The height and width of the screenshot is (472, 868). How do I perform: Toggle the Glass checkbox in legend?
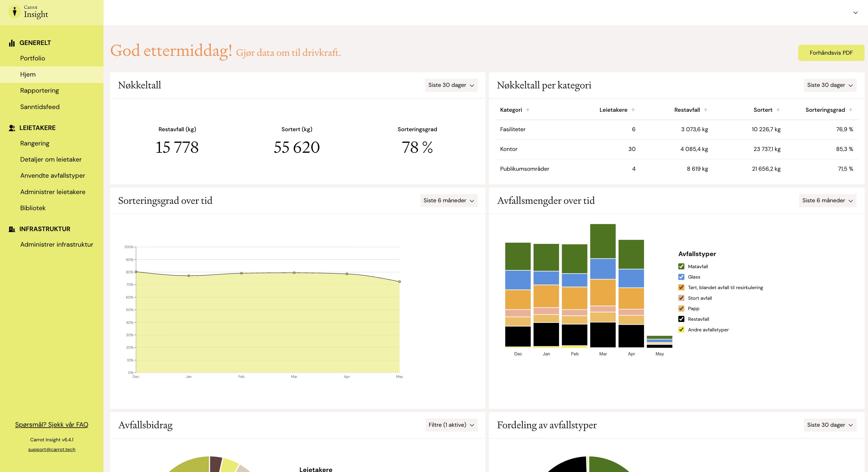tap(681, 277)
